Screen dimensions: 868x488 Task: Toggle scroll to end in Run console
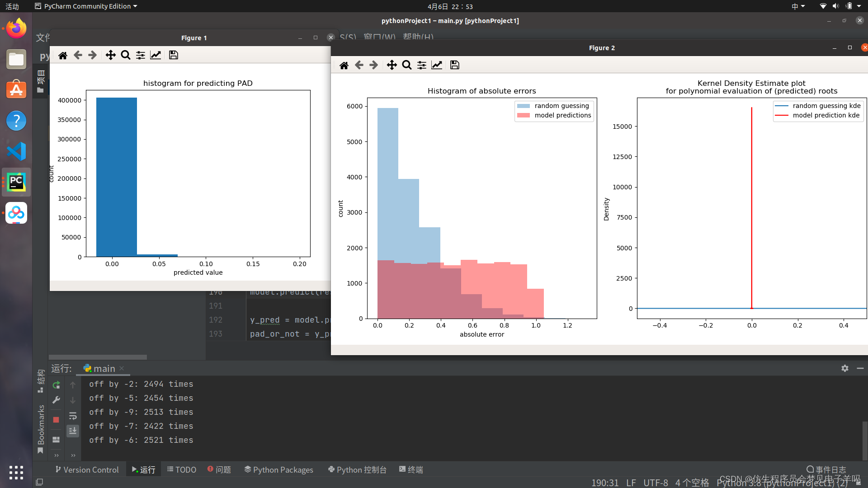click(x=73, y=431)
